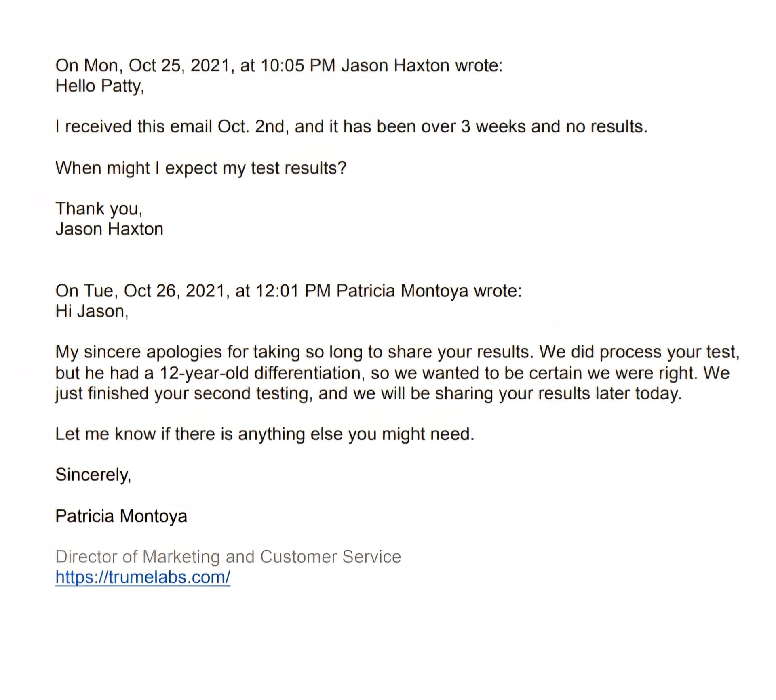Click the 'Patricia Montoya wrote' header line
Image resolution: width=776 pixels, height=700 pixels.
click(289, 291)
